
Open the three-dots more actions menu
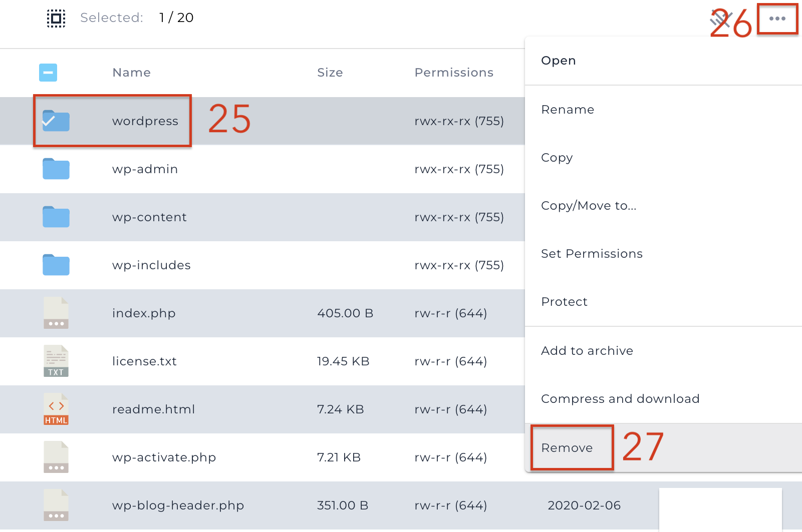[777, 19]
